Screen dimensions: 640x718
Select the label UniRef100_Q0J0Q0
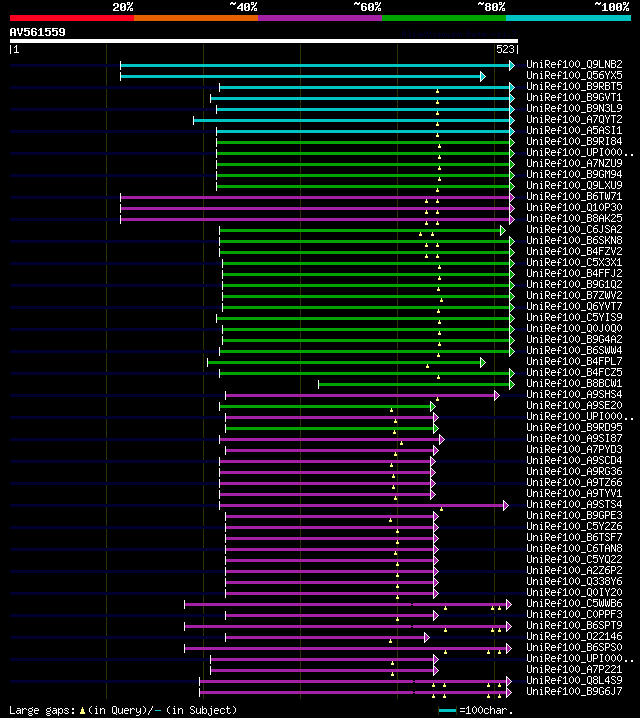point(574,328)
